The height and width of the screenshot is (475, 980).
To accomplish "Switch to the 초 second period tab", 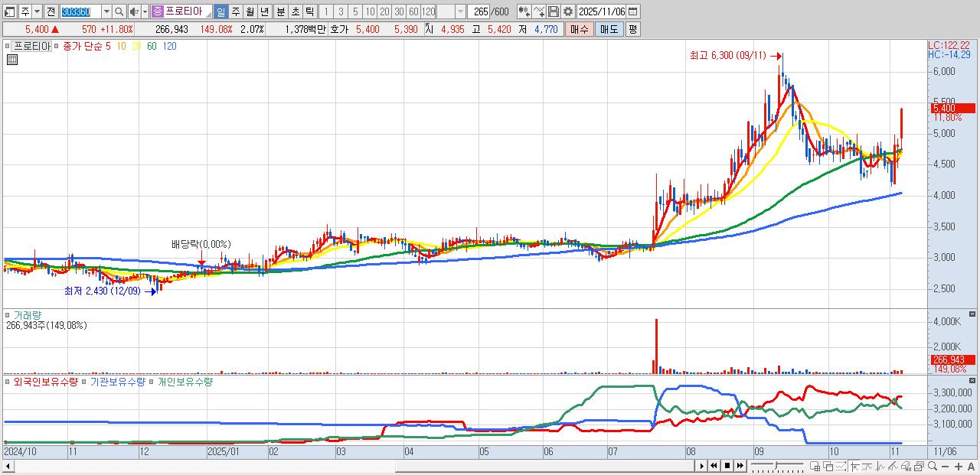I will (295, 11).
